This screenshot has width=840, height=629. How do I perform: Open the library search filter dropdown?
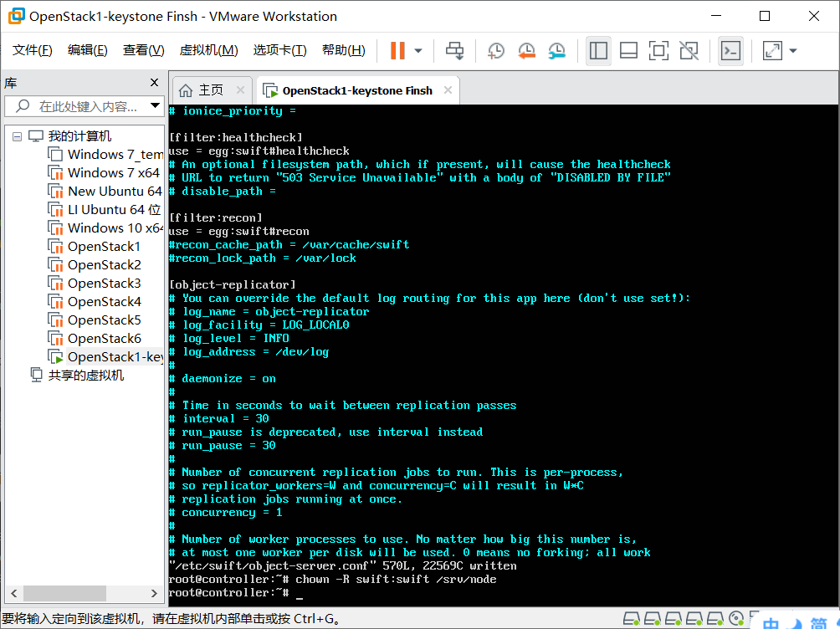coord(155,105)
